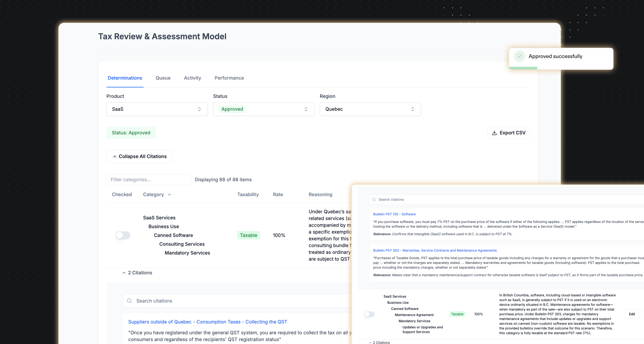Click the sort arrow beside Category header

tap(169, 195)
